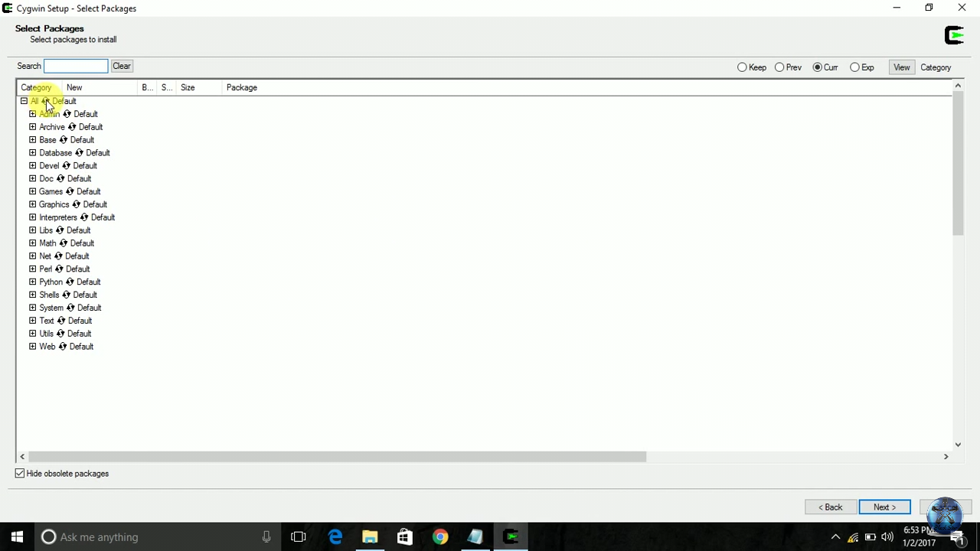Expand the Database category

32,153
